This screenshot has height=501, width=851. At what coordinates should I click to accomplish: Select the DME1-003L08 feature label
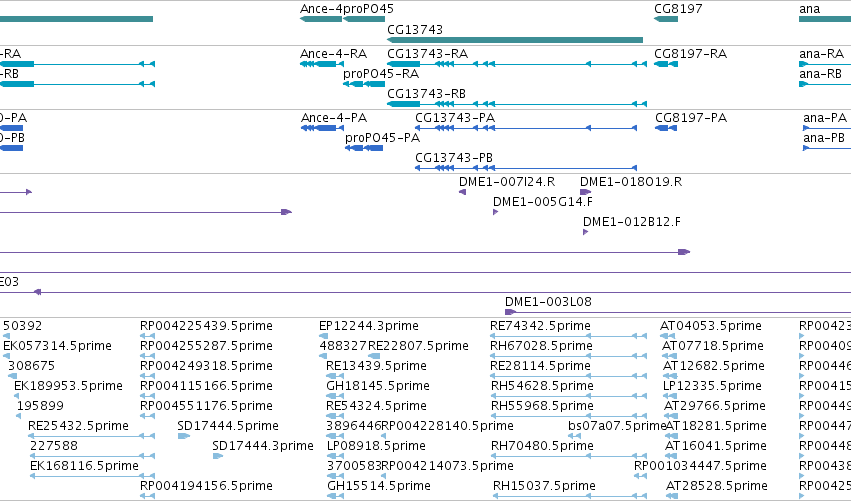(x=548, y=302)
